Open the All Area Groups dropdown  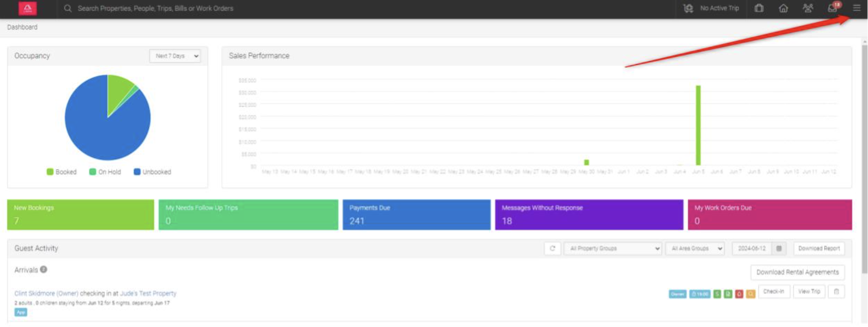pos(695,249)
